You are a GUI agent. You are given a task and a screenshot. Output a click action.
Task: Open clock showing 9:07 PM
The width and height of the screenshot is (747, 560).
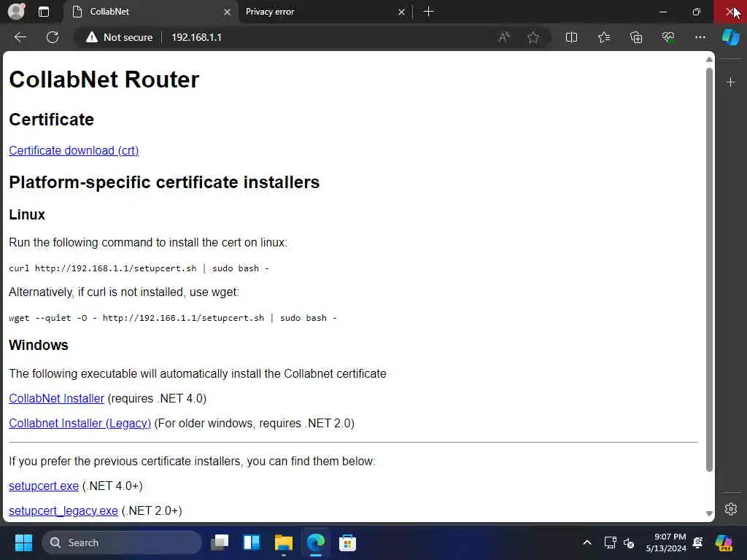[666, 542]
